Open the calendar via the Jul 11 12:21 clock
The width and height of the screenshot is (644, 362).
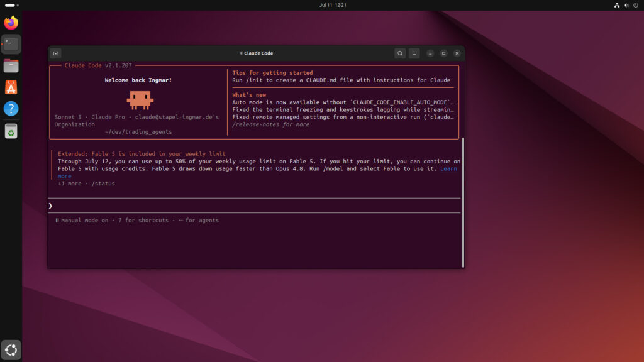tap(333, 5)
